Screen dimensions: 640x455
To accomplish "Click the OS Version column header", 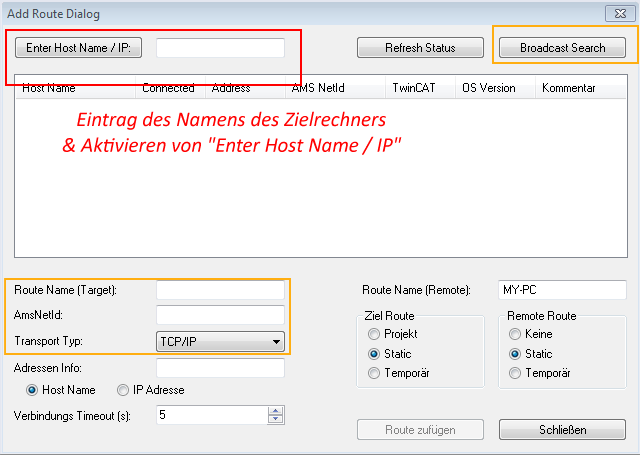I will click(x=488, y=88).
